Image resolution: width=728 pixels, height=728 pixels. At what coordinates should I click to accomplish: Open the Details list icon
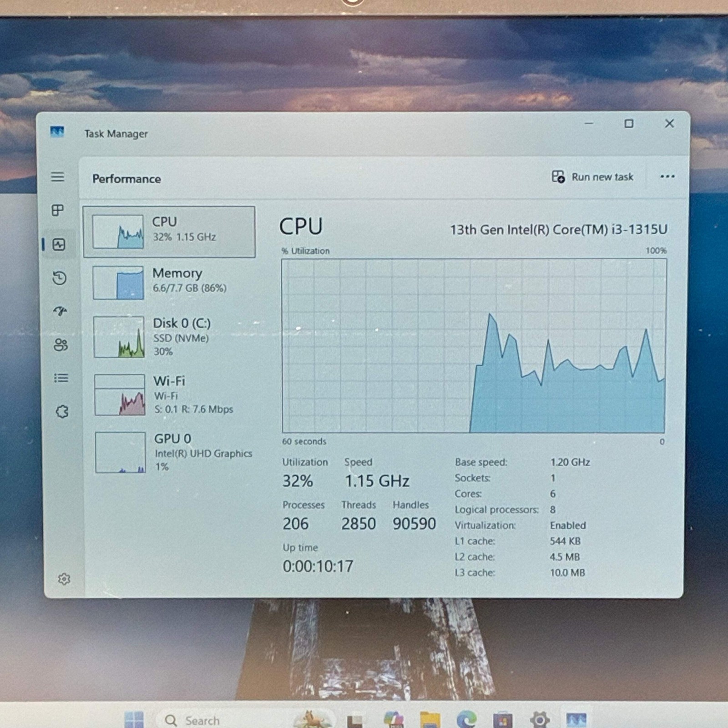(61, 378)
